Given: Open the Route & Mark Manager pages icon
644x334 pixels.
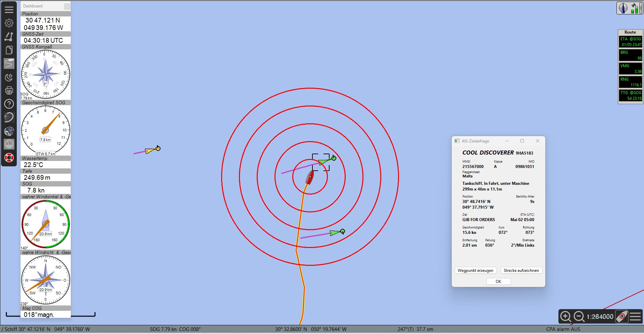Looking at the screenshot, I should 9,50.
